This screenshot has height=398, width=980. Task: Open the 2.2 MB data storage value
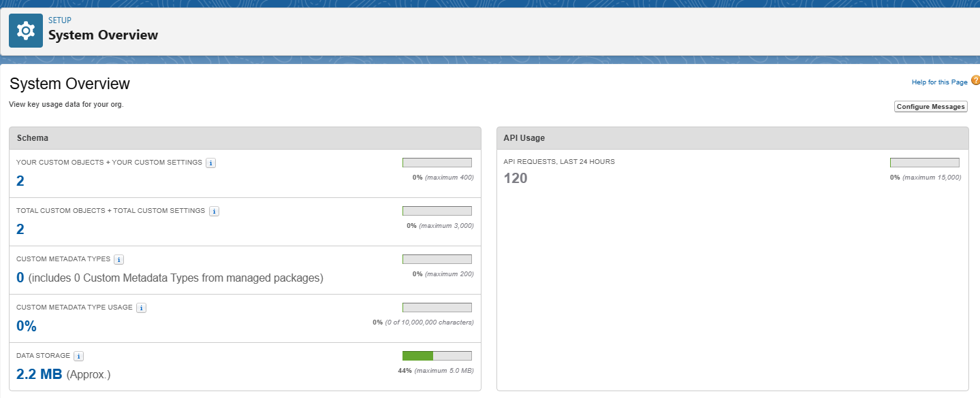point(39,374)
